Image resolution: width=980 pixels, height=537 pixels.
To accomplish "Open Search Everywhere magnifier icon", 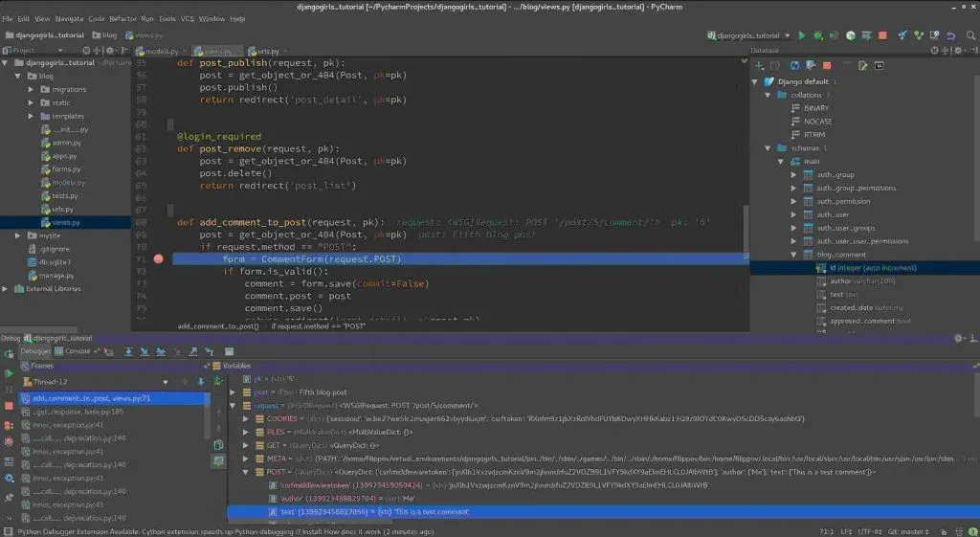I will (969, 35).
